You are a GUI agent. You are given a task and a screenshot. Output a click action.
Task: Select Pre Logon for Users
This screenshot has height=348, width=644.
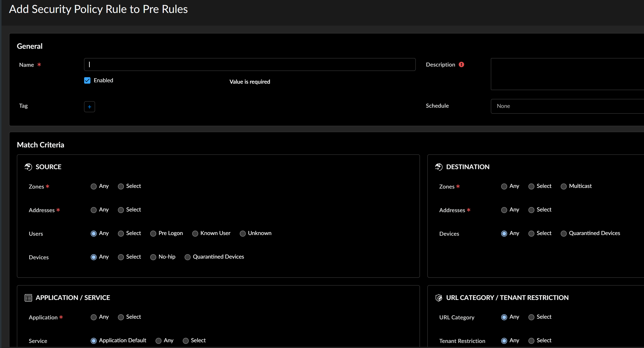[x=153, y=234]
